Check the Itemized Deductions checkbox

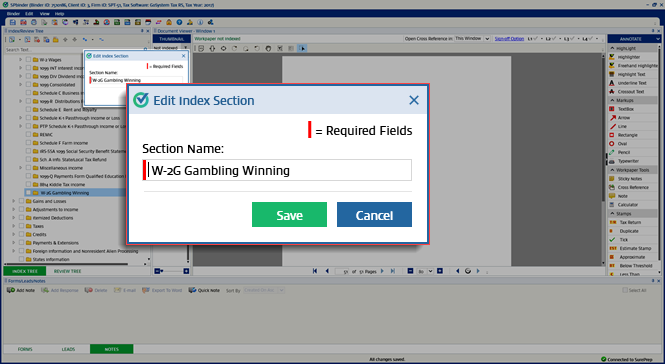click(21, 218)
